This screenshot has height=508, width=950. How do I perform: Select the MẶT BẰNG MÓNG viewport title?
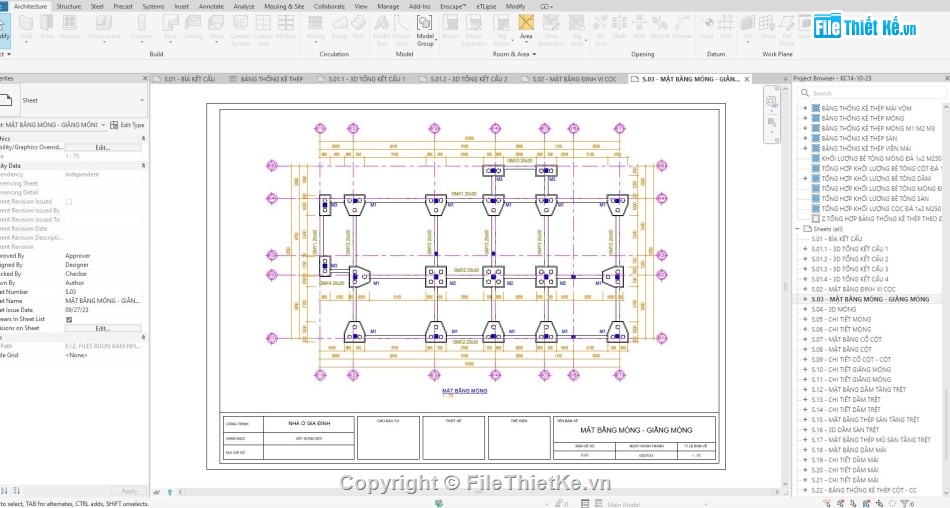[x=464, y=391]
